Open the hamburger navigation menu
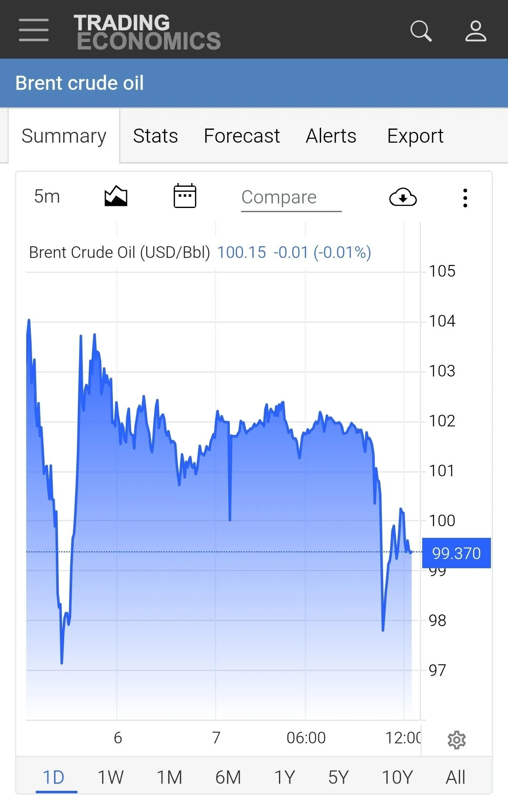This screenshot has width=508, height=812. [34, 30]
